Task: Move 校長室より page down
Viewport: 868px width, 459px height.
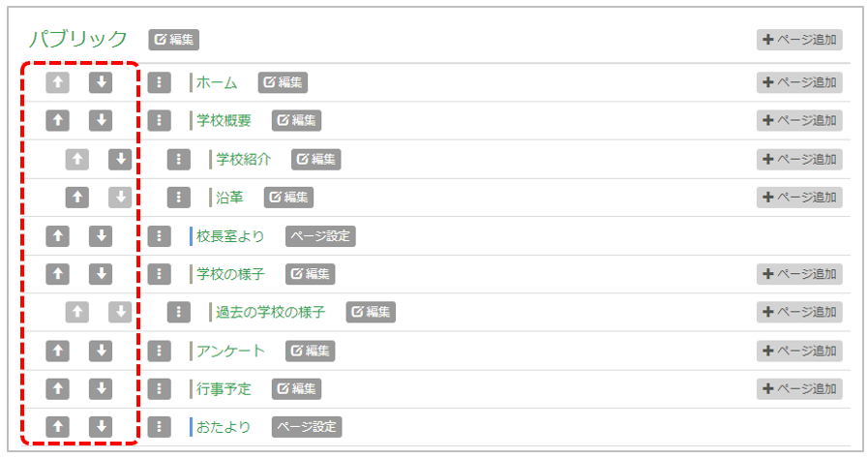Action: click(x=101, y=236)
